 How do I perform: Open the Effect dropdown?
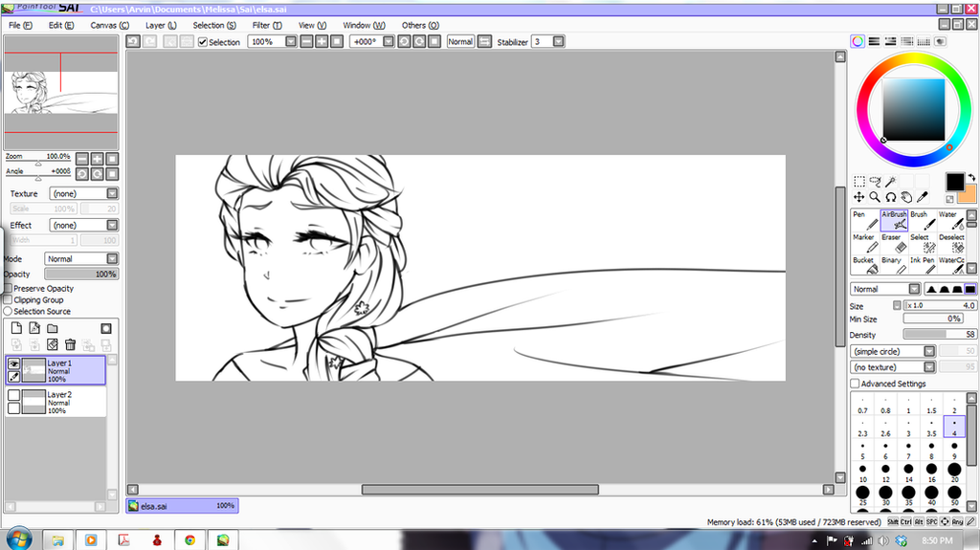point(112,225)
